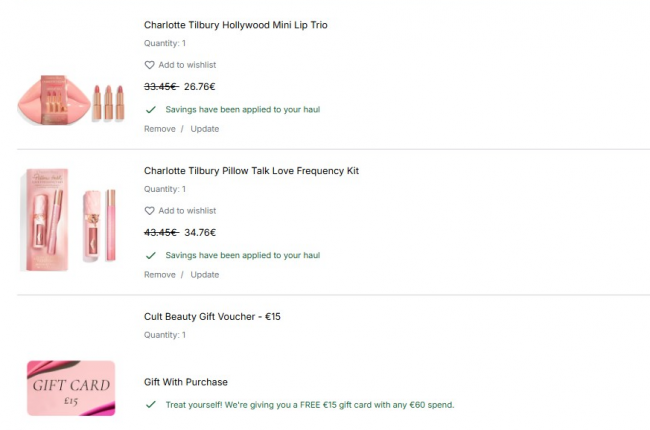Image resolution: width=650 pixels, height=430 pixels.
Task: Add Pillow Talk Kit to wishlist via text
Action: point(187,211)
